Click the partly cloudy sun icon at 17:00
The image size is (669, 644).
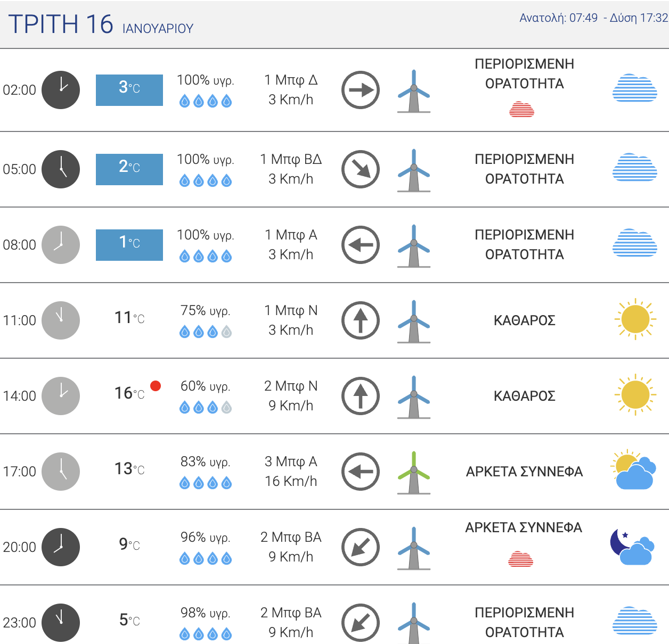(x=633, y=469)
